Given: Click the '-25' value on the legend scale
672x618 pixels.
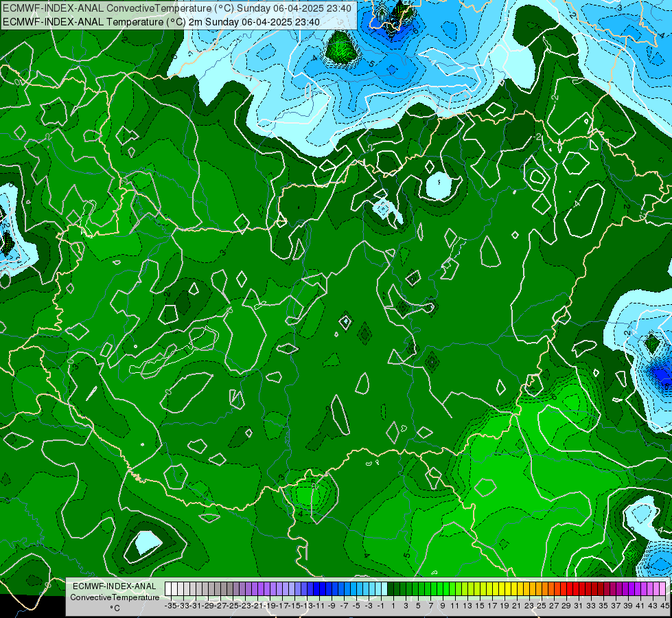Looking at the screenshot, I should pos(233,606).
